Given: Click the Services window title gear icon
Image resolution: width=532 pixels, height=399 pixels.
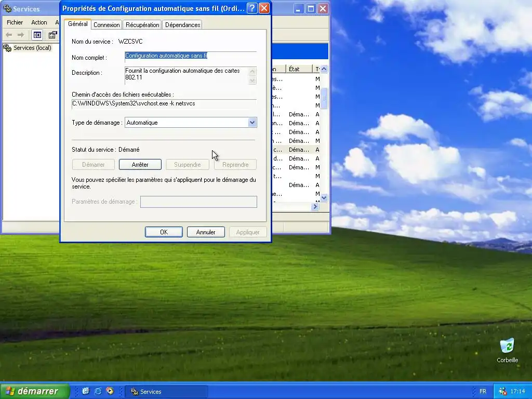Looking at the screenshot, I should tap(7, 8).
